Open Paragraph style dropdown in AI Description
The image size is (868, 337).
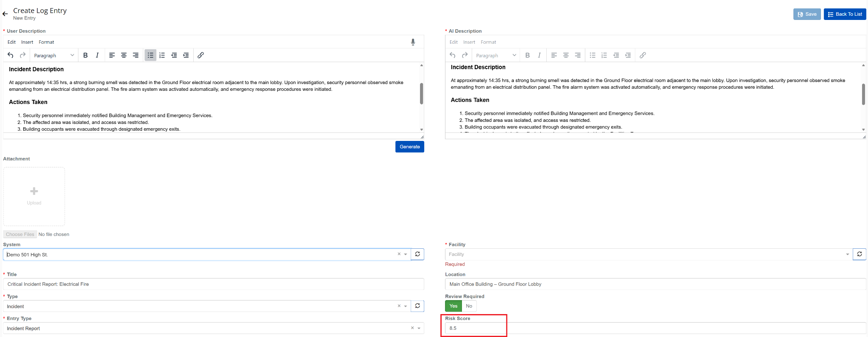click(x=496, y=55)
